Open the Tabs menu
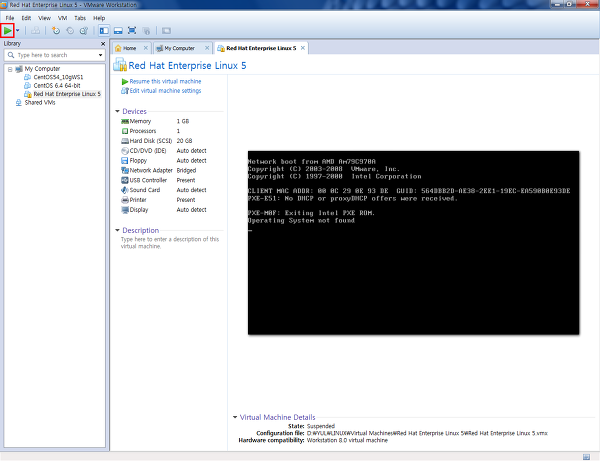The image size is (600, 461). point(80,18)
